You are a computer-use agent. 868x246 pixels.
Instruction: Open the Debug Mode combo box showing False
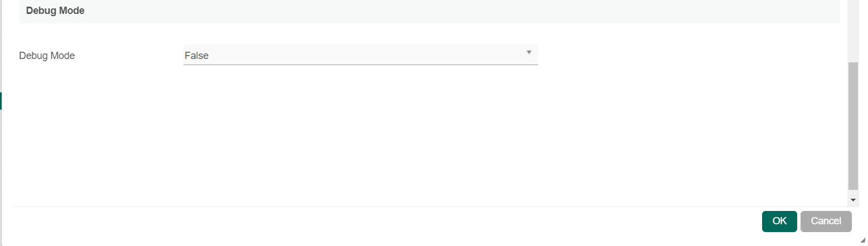[360, 55]
